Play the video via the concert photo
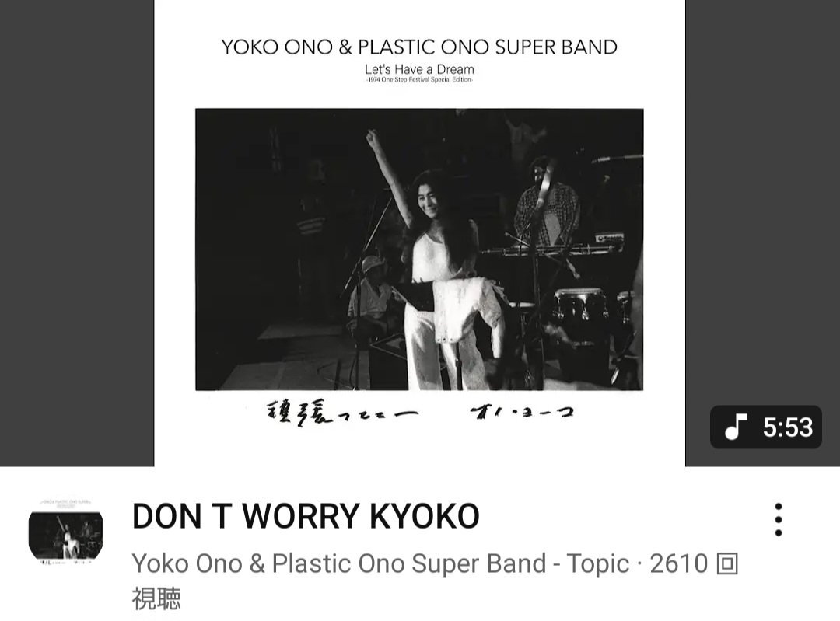This screenshot has height=621, width=840. (x=419, y=249)
